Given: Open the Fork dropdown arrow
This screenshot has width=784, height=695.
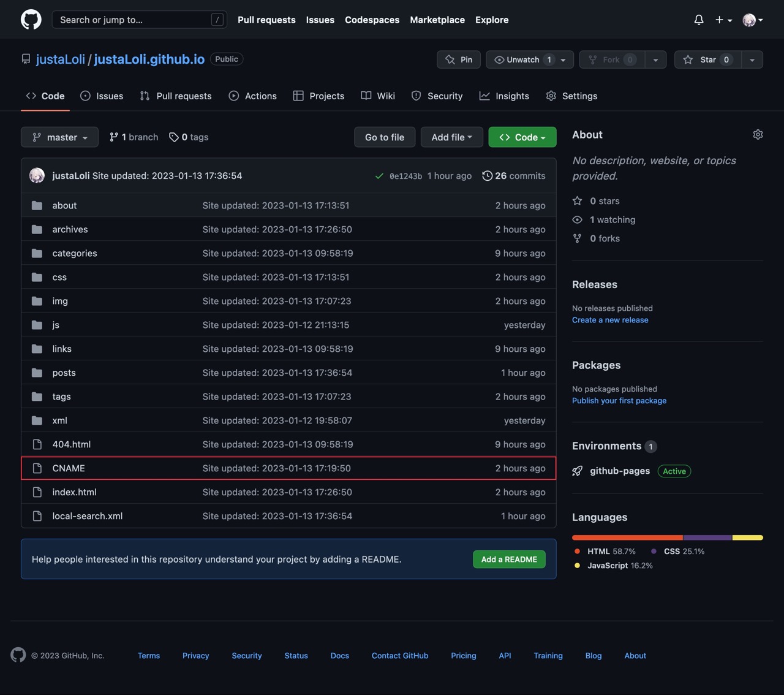Looking at the screenshot, I should click(x=656, y=59).
